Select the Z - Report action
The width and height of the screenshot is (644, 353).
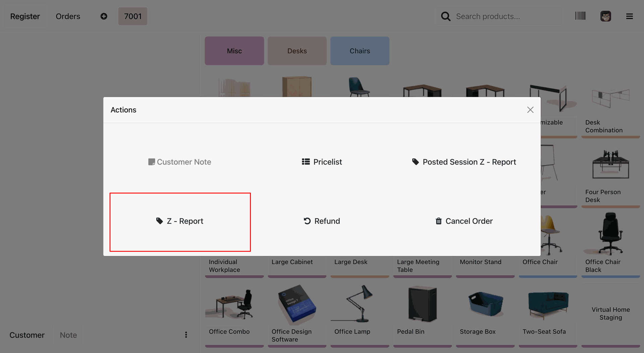click(x=180, y=221)
